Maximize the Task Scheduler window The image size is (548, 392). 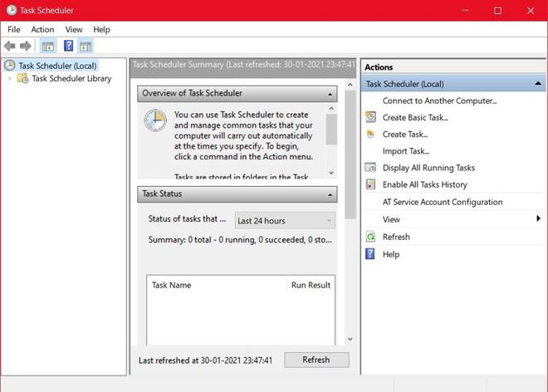497,11
